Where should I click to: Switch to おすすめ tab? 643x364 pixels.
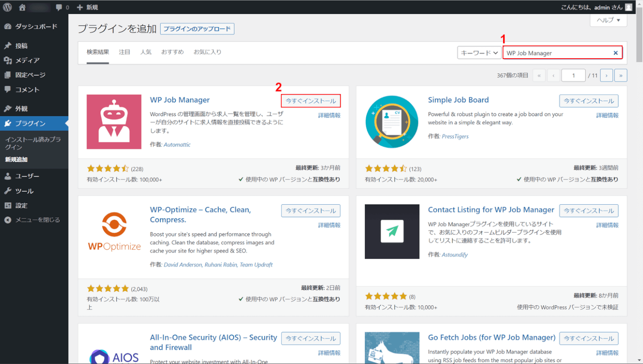[173, 52]
